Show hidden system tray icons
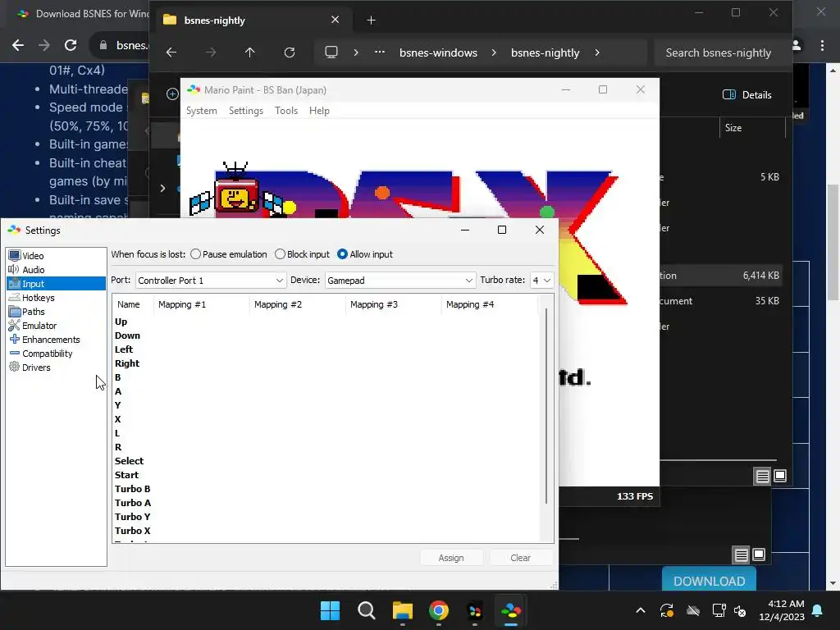 point(640,610)
